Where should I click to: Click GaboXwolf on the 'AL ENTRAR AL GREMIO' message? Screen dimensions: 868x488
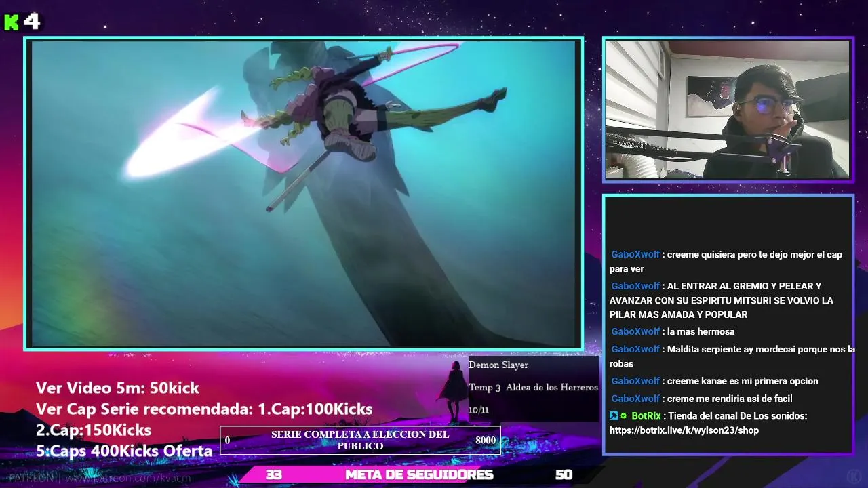pos(635,286)
